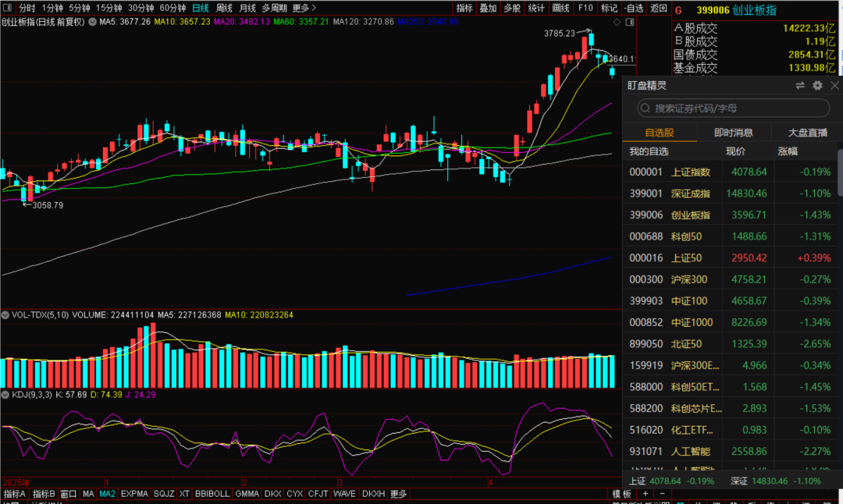
Task: Click the menu icon left of 分时
Action: coord(9,8)
